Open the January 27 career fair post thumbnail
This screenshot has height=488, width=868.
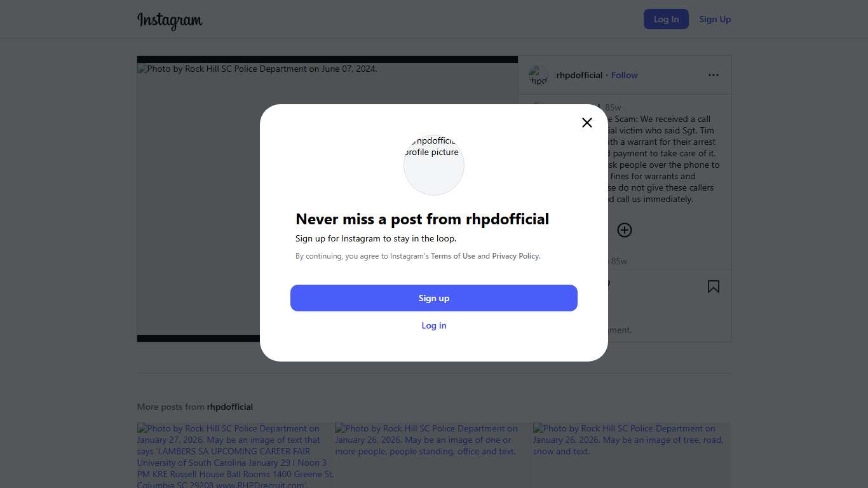click(235, 455)
